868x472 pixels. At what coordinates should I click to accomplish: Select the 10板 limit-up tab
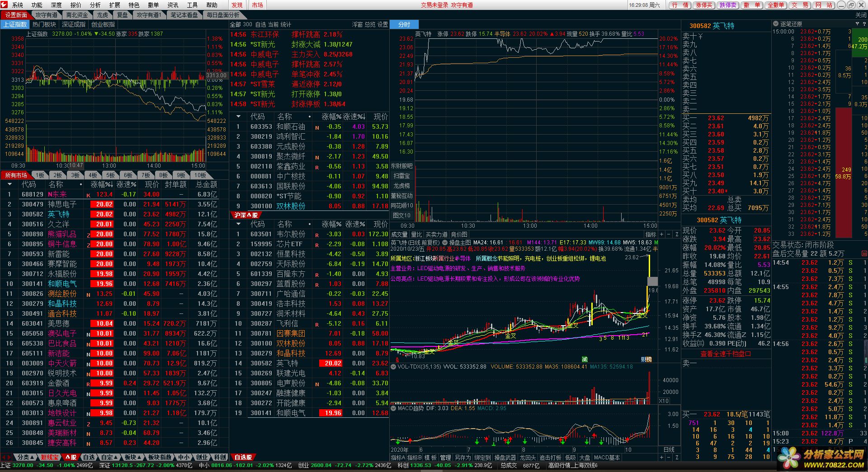[200, 175]
